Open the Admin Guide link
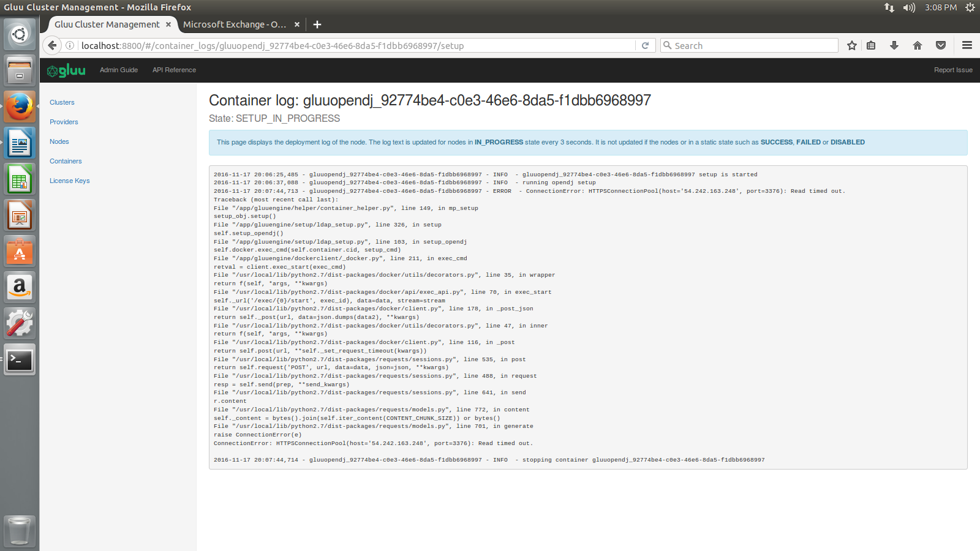This screenshot has width=980, height=551. pyautogui.click(x=119, y=70)
